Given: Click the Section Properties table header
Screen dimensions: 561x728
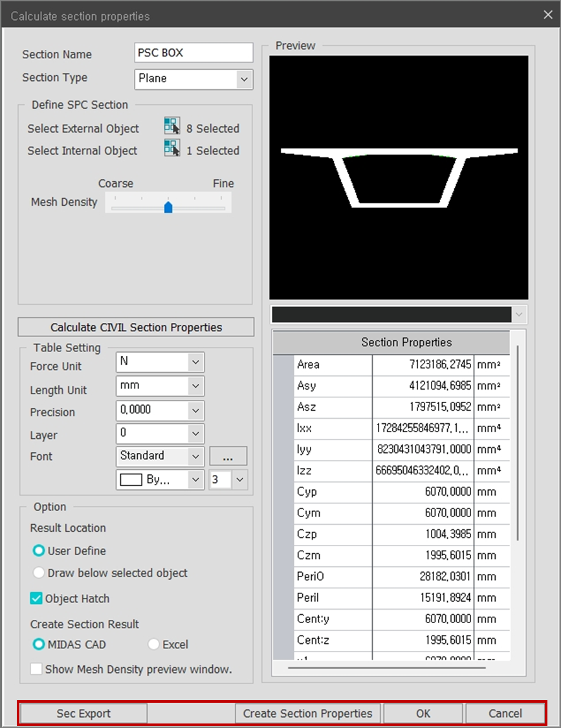Looking at the screenshot, I should click(x=391, y=342).
